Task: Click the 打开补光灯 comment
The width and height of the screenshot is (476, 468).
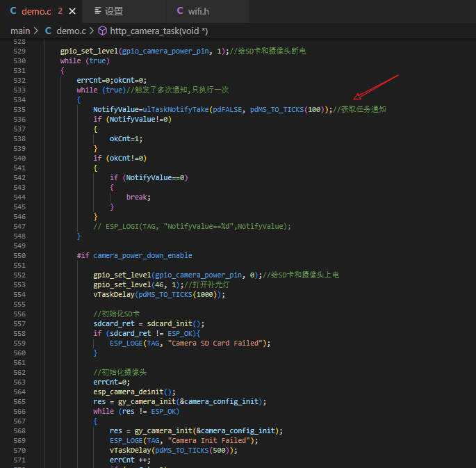Action: click(207, 285)
